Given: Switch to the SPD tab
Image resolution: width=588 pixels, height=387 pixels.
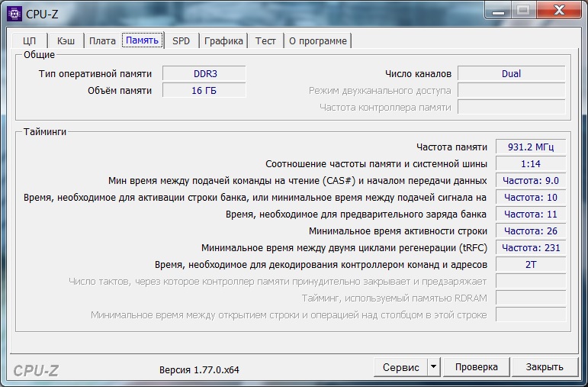Looking at the screenshot, I should click(x=181, y=41).
